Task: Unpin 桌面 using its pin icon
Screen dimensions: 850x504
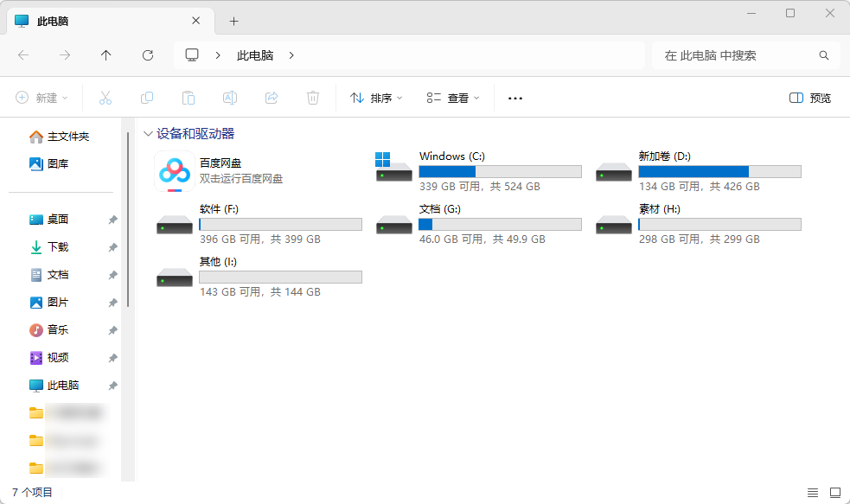Action: coord(112,220)
